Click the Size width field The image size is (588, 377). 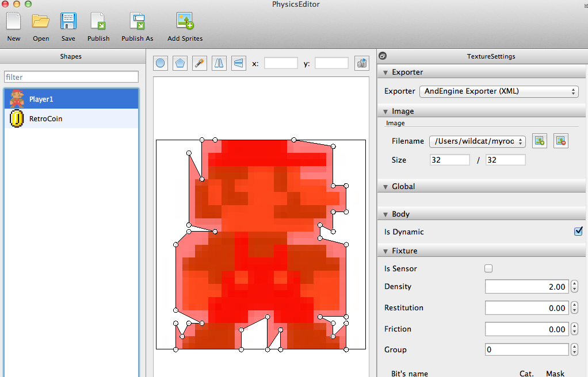tap(449, 160)
